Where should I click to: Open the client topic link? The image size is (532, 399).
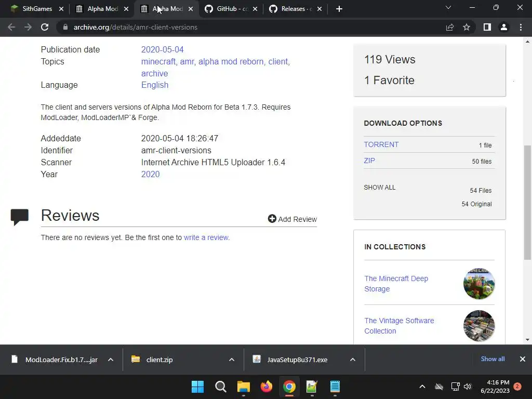click(278, 61)
